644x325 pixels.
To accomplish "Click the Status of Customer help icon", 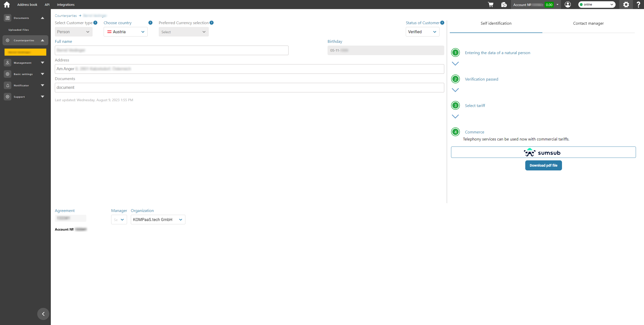I will click(x=442, y=23).
